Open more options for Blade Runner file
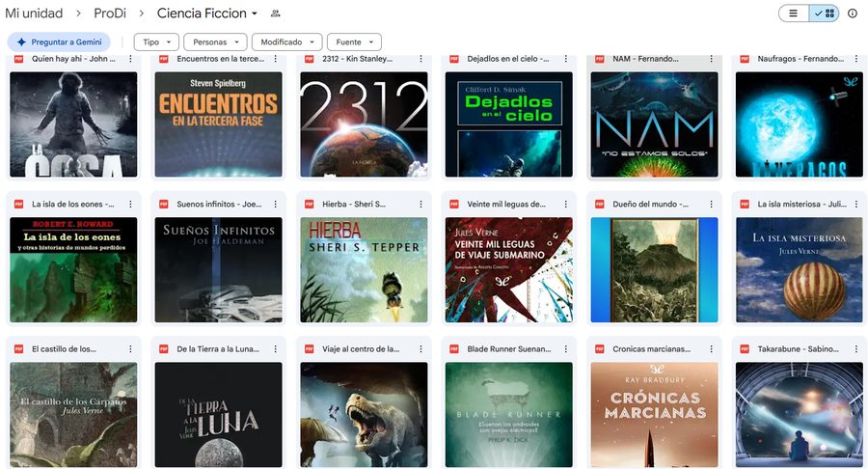This screenshot has width=868, height=469. pos(566,349)
